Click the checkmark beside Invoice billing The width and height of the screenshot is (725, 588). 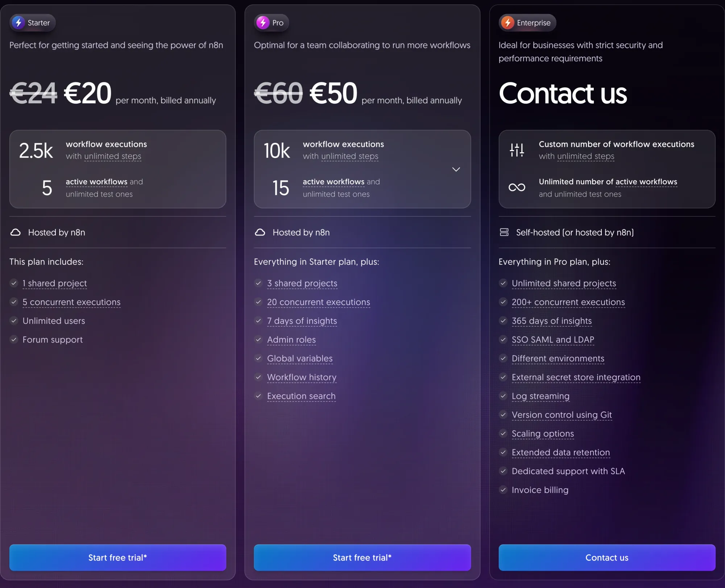point(503,490)
